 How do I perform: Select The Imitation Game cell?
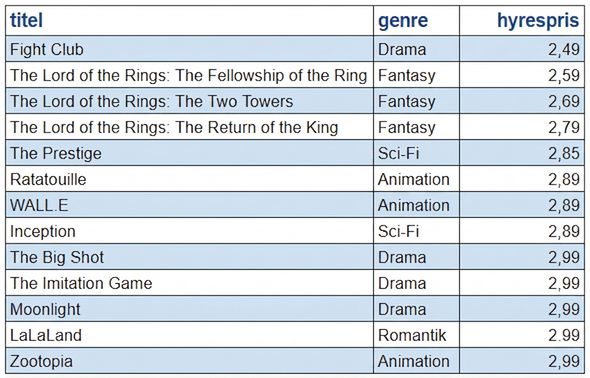point(189,283)
